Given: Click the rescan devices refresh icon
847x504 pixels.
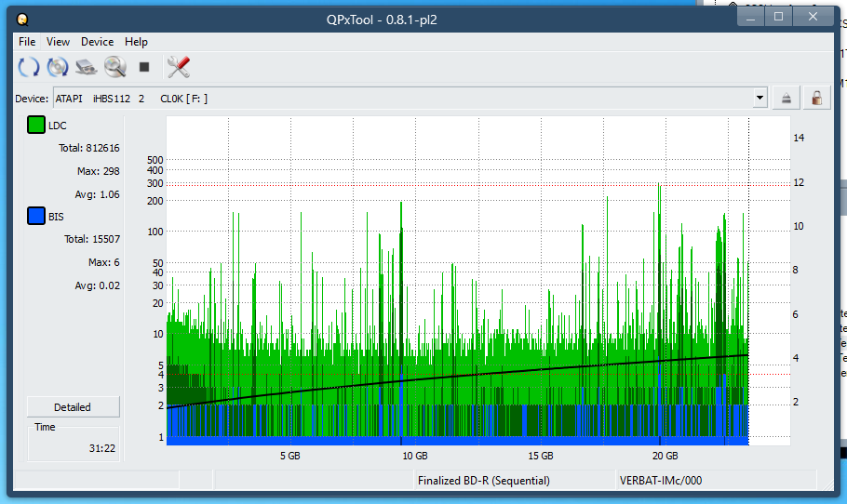Looking at the screenshot, I should (x=29, y=67).
